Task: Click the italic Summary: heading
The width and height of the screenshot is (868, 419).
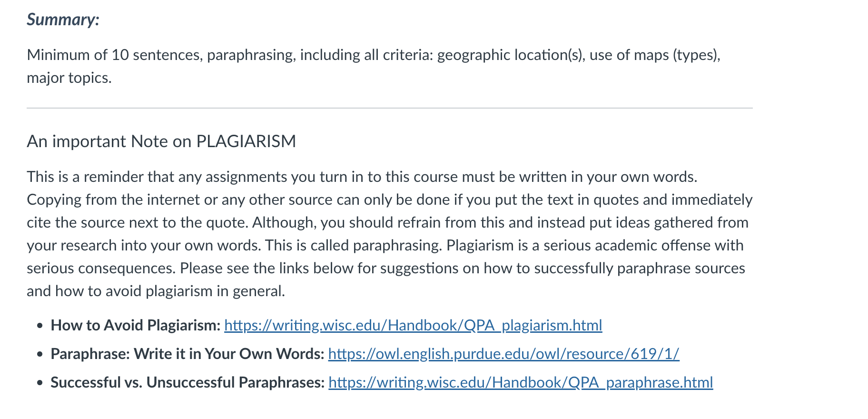Action: click(x=63, y=20)
